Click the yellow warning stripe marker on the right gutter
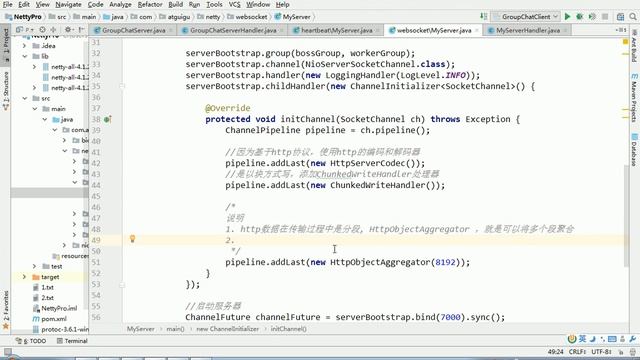Image resolution: width=640 pixels, height=360 pixels. [625, 53]
